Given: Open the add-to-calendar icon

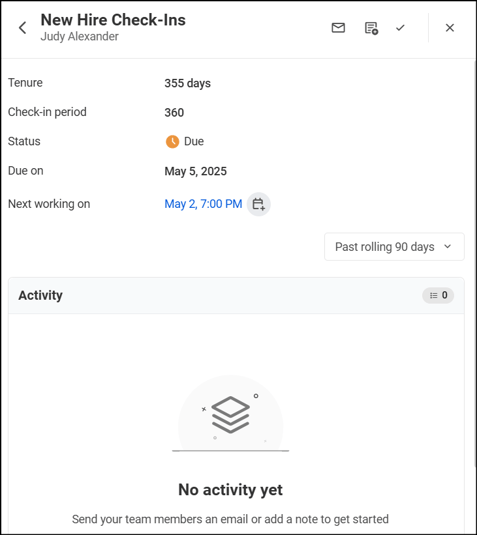Looking at the screenshot, I should click(259, 204).
